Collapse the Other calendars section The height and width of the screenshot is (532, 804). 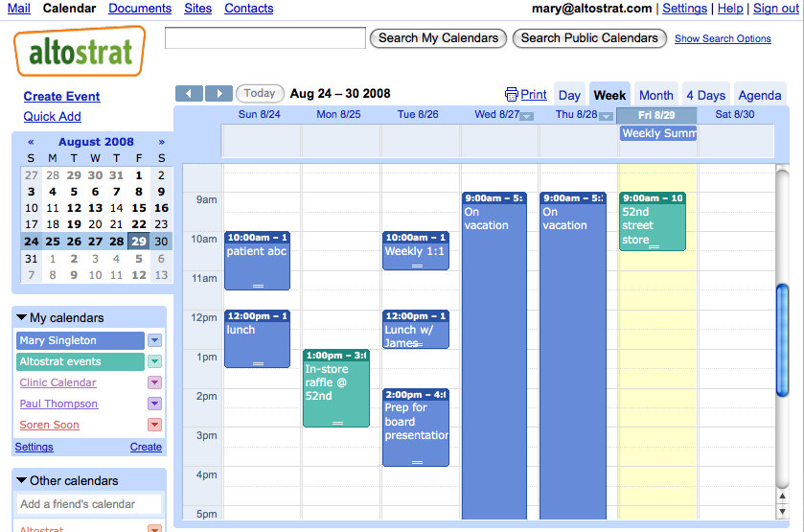tap(22, 481)
